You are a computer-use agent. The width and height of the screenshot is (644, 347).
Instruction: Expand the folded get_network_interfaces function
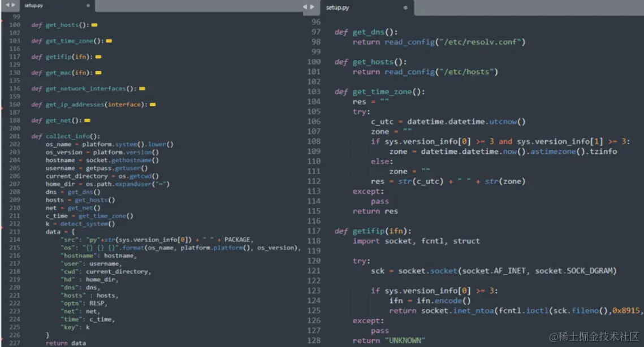coord(142,89)
